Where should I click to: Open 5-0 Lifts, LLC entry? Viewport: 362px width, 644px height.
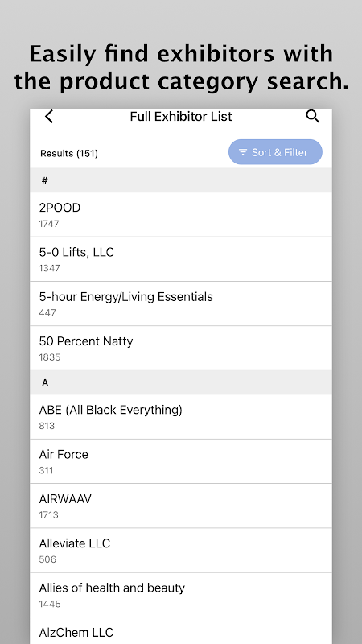pos(180,259)
